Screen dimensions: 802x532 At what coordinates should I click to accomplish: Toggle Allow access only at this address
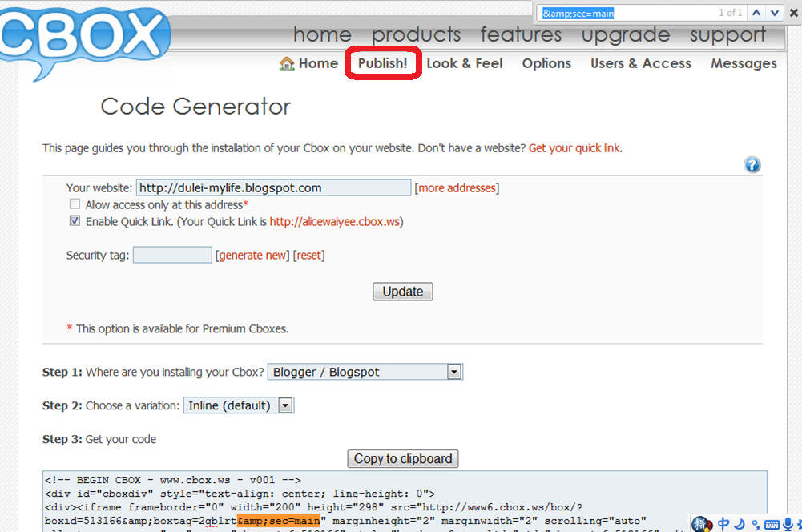(75, 204)
